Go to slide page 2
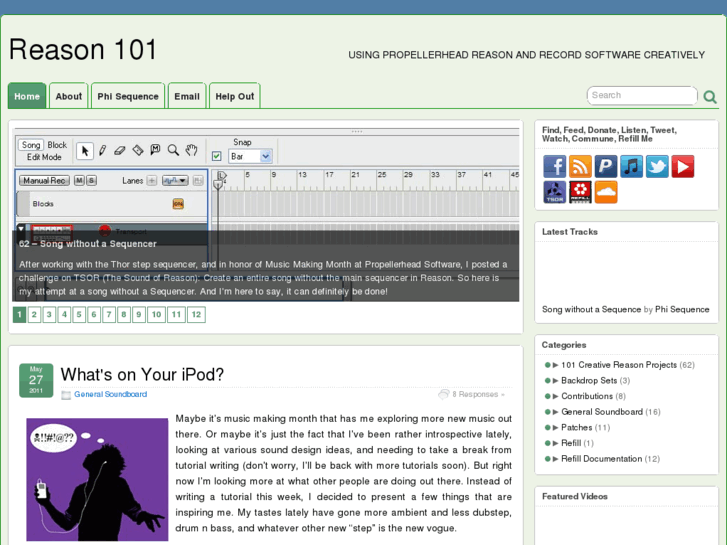Image resolution: width=727 pixels, height=545 pixels. [x=34, y=315]
